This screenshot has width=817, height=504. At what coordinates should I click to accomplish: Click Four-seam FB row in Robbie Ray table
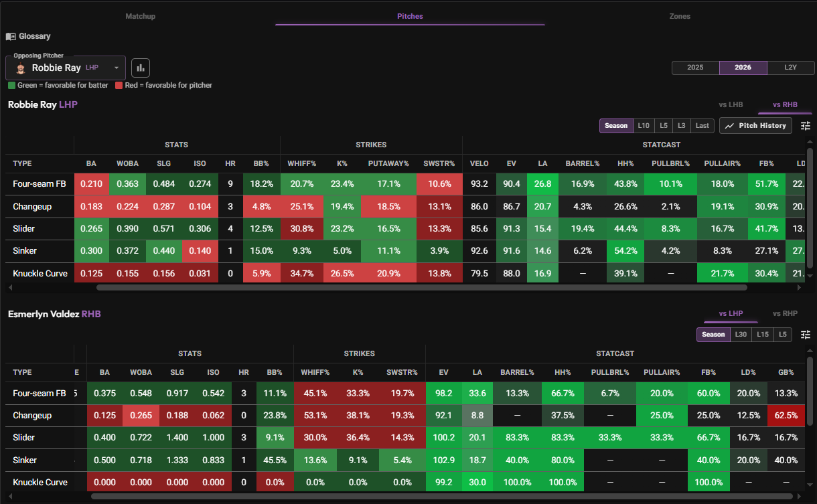[x=406, y=184]
